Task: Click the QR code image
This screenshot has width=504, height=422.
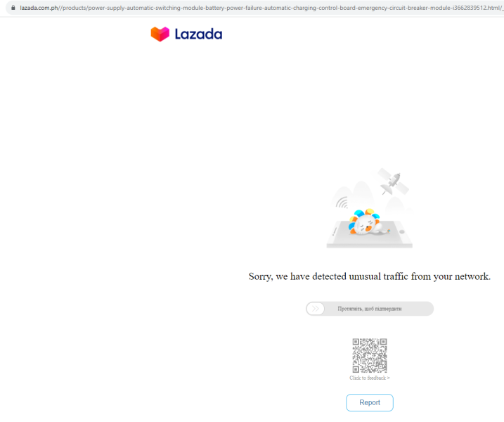Action: tap(370, 355)
